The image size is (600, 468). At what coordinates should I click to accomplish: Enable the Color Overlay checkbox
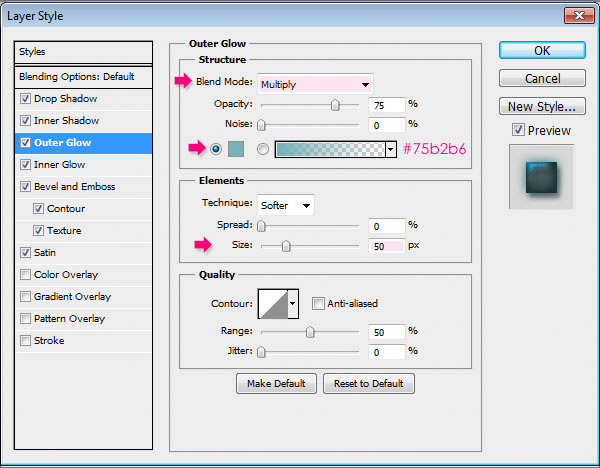tap(25, 275)
